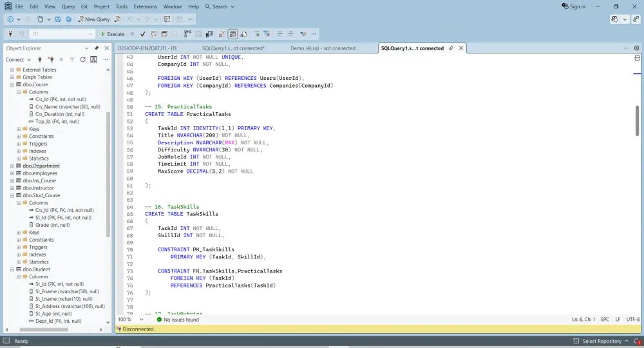The image size is (644, 348).
Task: Expand the dbo.Department table node
Action: [12, 166]
